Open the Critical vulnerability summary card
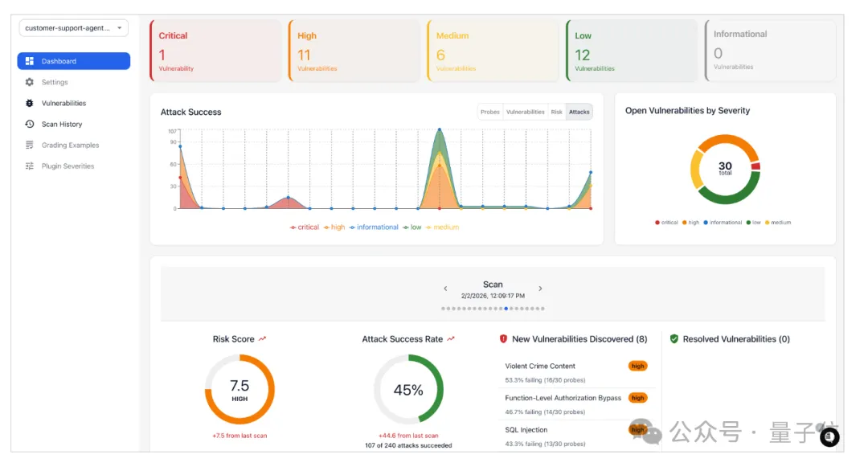This screenshot has width=868, height=467. (x=215, y=51)
